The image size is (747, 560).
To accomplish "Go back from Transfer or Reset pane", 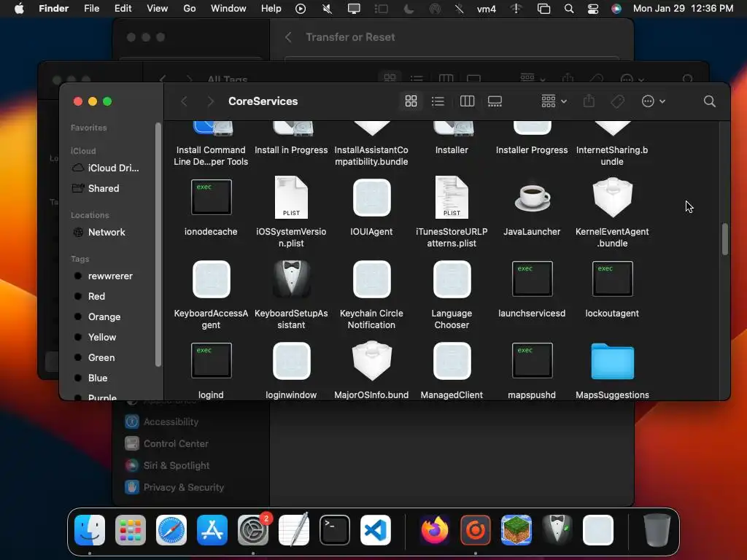I will pyautogui.click(x=288, y=37).
